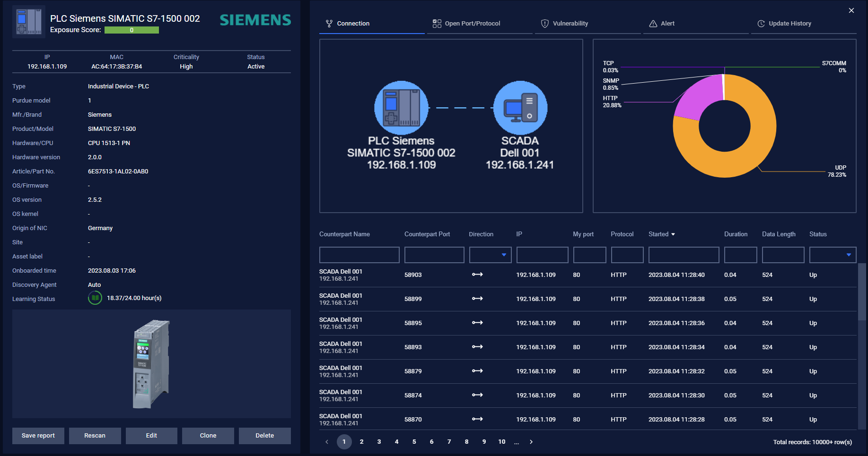Click SCADA Dell 001 name in 58903 row
The image size is (868, 456).
point(341,272)
